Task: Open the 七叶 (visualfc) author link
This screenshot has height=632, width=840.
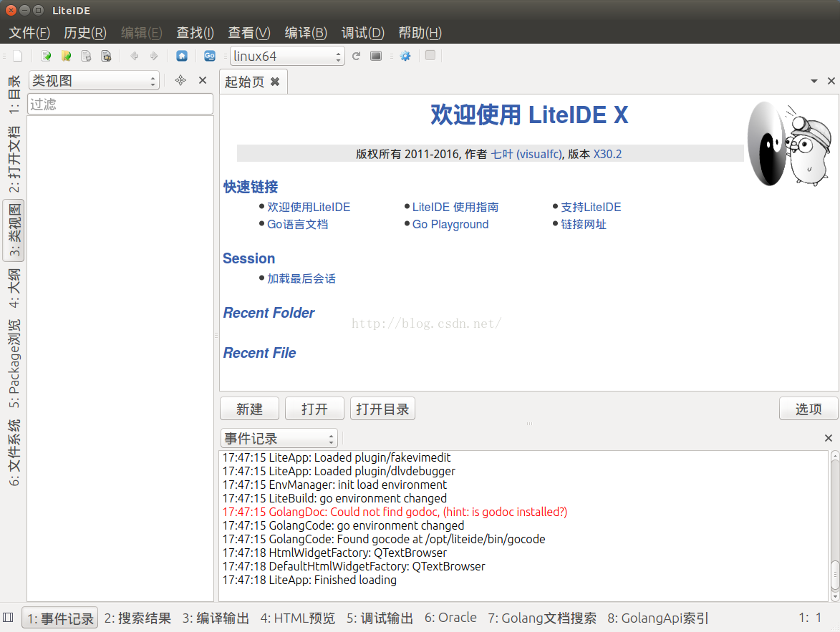Action: (526, 155)
